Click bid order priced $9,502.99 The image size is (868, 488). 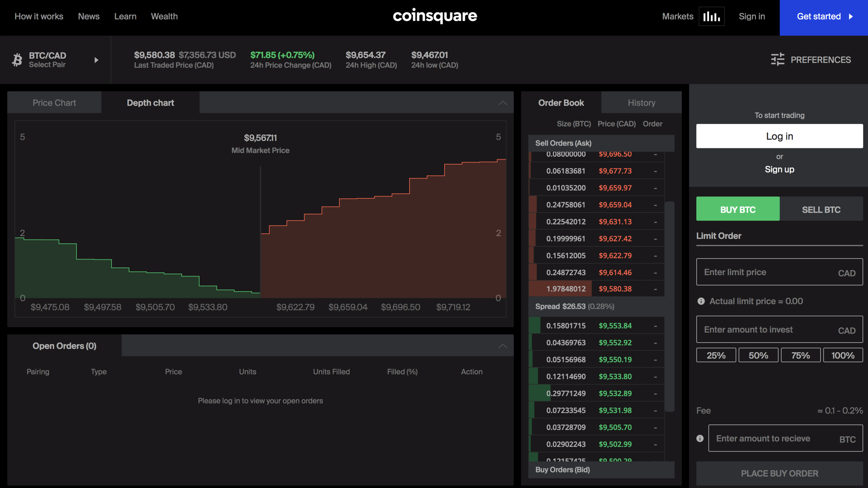(596, 444)
